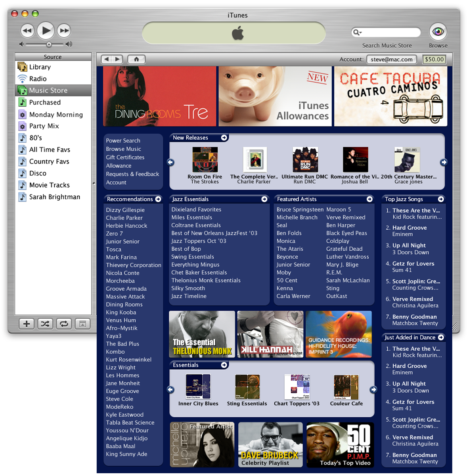Go to the Music Store home
The width and height of the screenshot is (467, 476).
click(136, 59)
